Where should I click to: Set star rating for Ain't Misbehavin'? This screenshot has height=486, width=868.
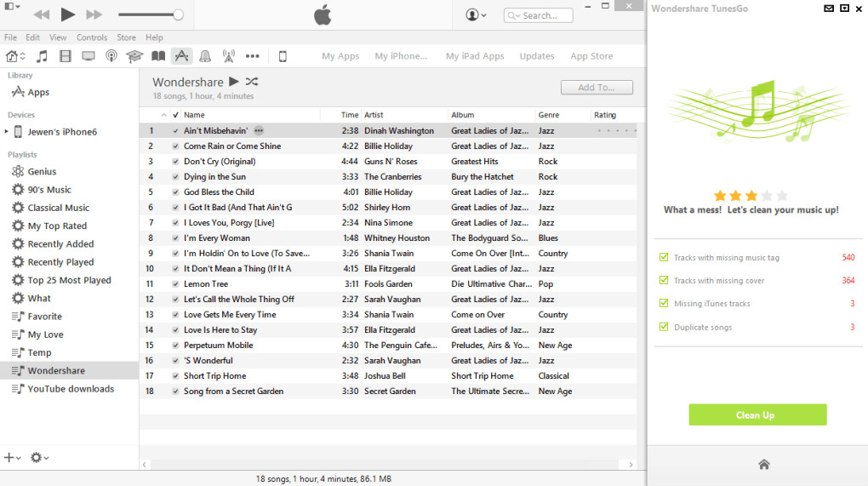click(617, 130)
